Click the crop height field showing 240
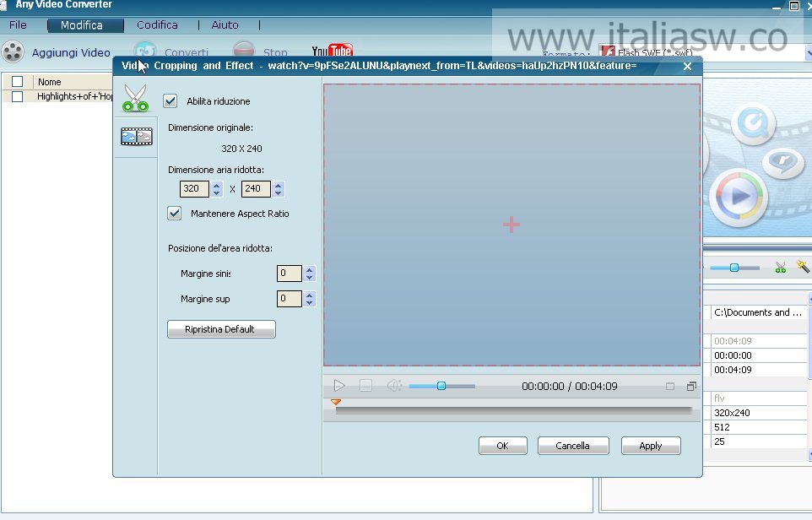This screenshot has width=812, height=520. click(256, 189)
